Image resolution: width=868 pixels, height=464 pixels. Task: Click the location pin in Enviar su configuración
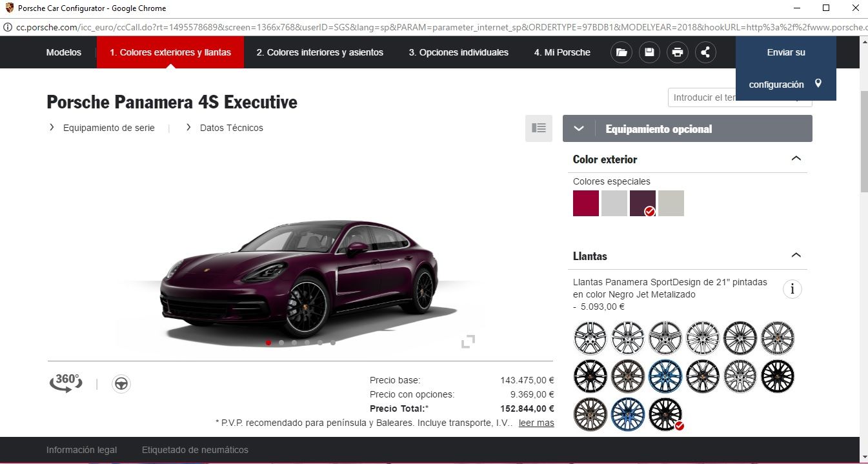[818, 84]
